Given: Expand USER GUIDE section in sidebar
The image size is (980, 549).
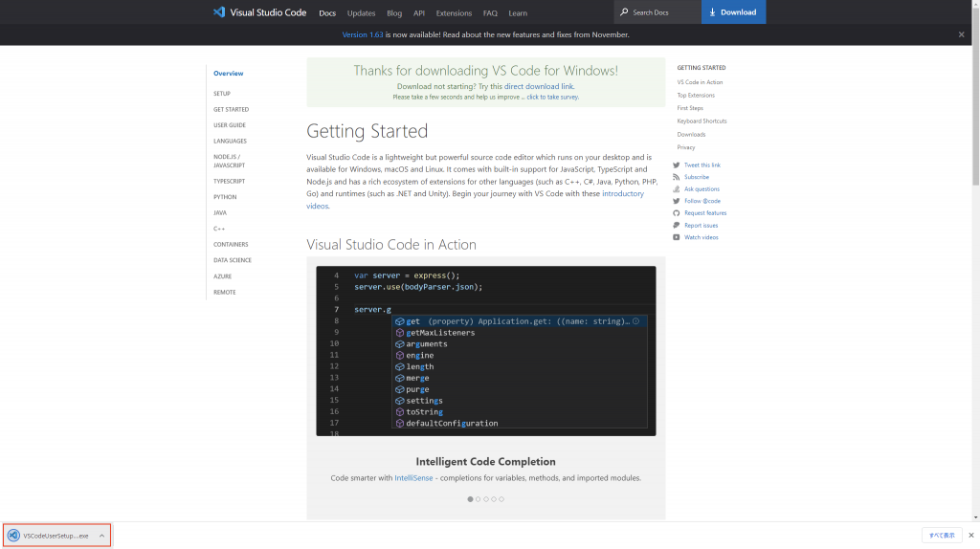Looking at the screenshot, I should [x=230, y=125].
